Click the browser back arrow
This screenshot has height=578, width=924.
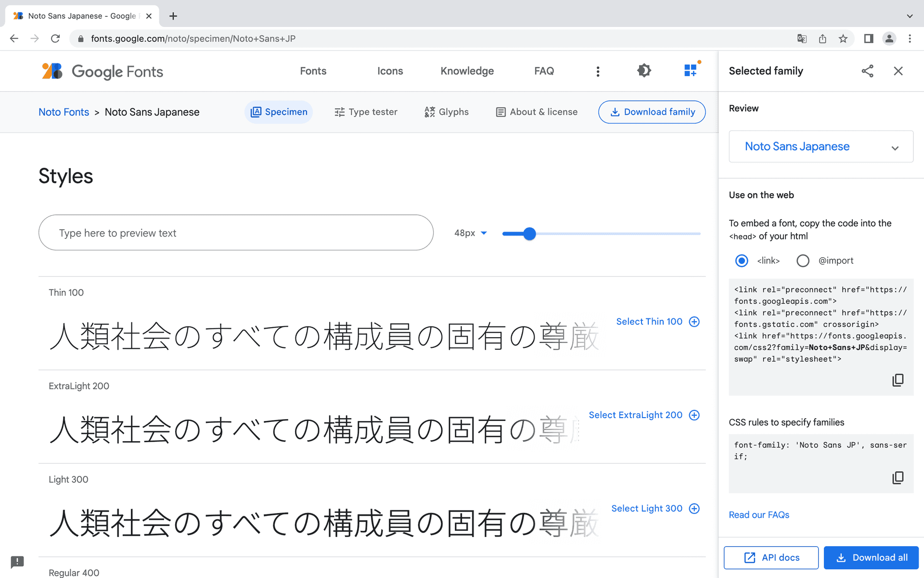[14, 39]
